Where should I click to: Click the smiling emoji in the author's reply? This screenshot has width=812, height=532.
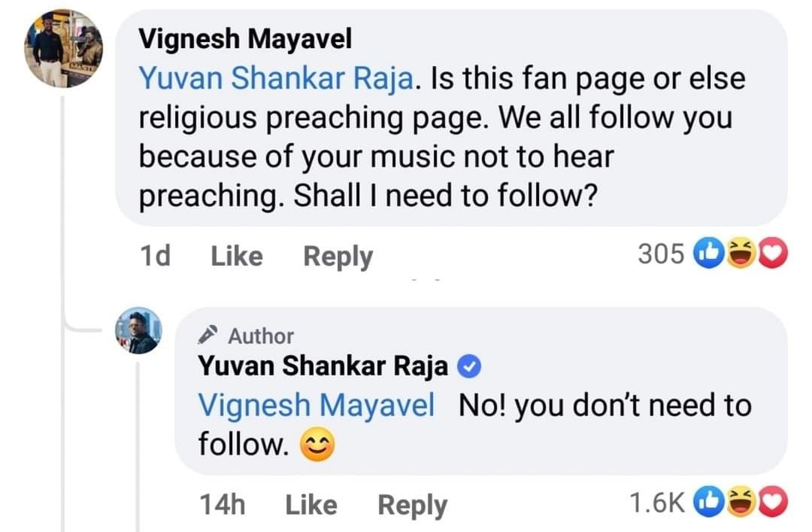(x=317, y=447)
